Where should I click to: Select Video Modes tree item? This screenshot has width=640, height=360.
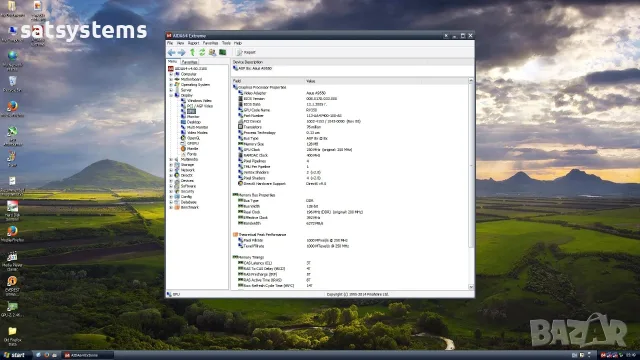(x=197, y=133)
